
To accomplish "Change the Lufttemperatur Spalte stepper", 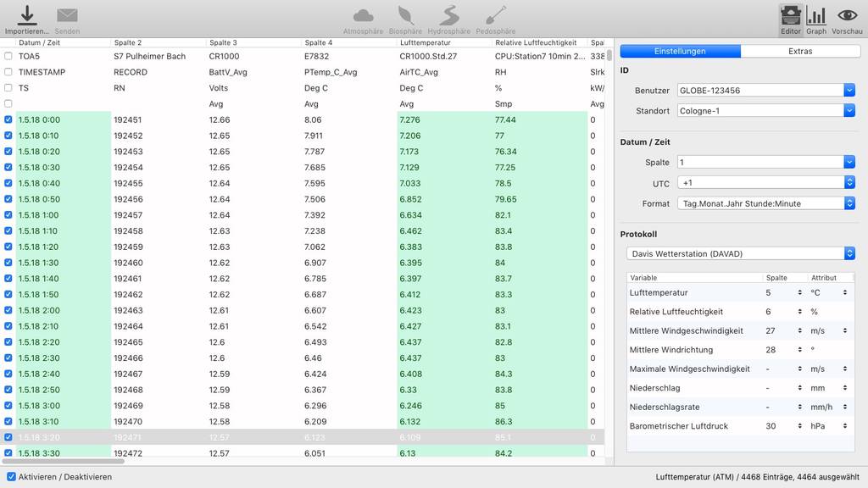I will [799, 292].
